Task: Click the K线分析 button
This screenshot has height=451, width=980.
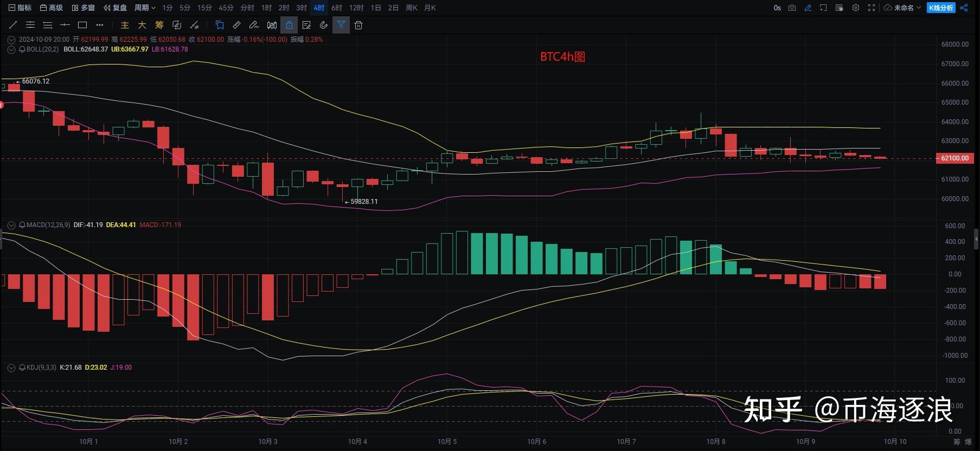Action: (x=941, y=8)
